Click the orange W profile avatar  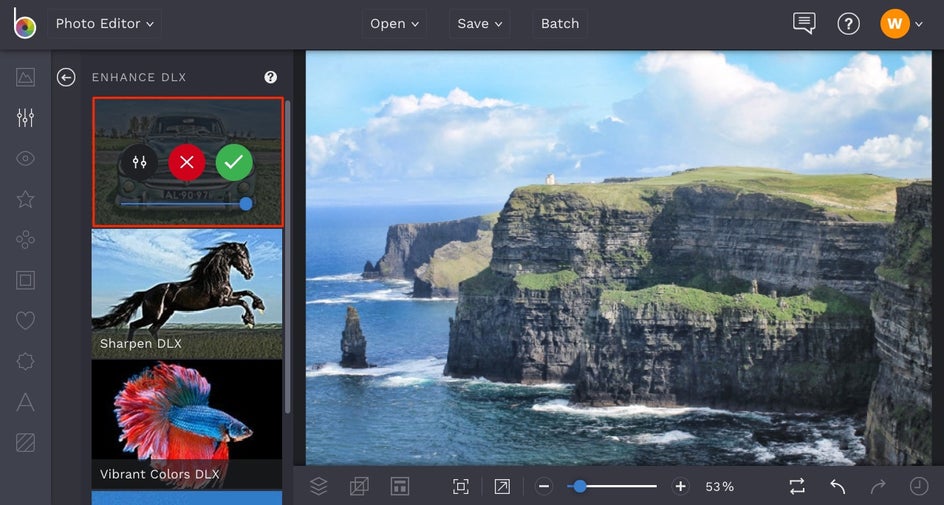(895, 24)
